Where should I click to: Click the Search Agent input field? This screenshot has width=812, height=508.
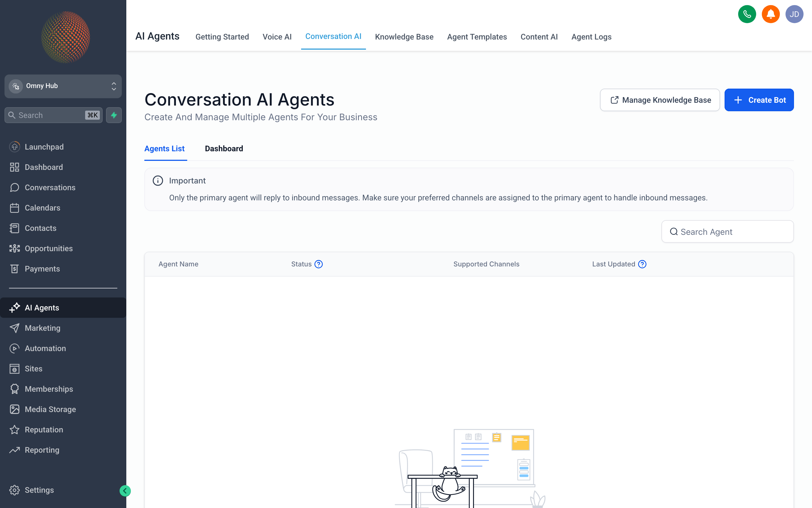coord(727,231)
